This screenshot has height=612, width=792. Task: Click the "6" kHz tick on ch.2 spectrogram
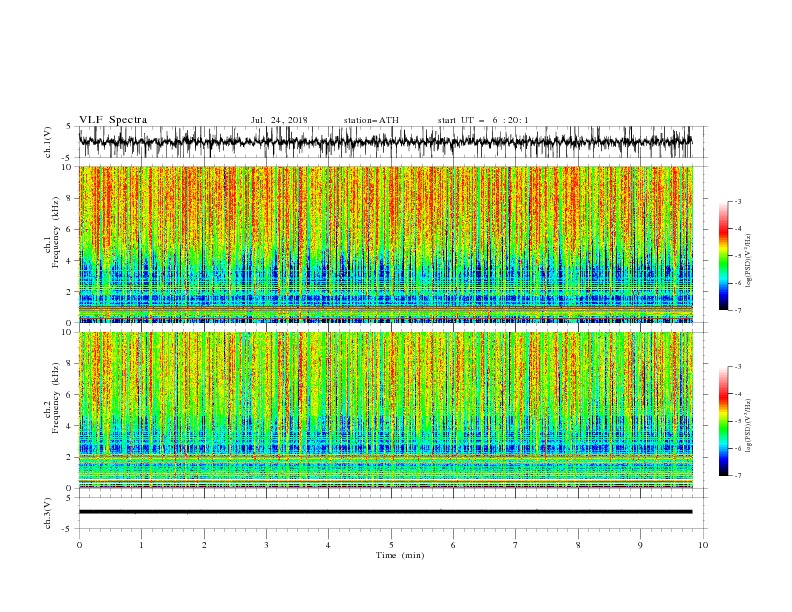pyautogui.click(x=69, y=395)
